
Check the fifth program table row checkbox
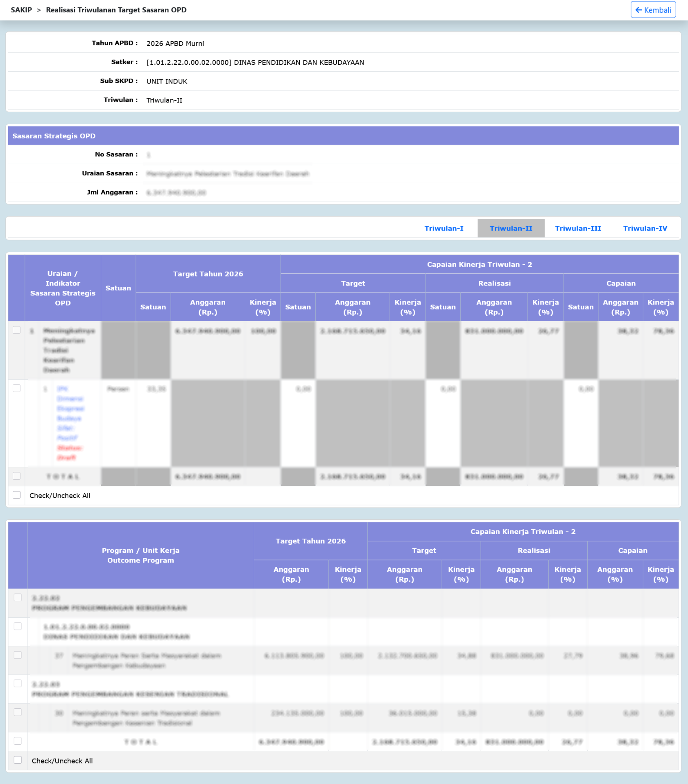(x=18, y=712)
